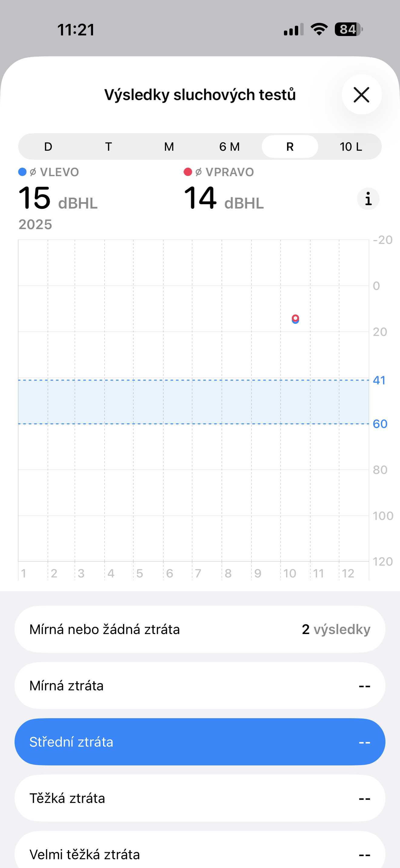This screenshot has width=400, height=868.
Task: Select the Velmi těžká ztráta row
Action: [x=200, y=853]
